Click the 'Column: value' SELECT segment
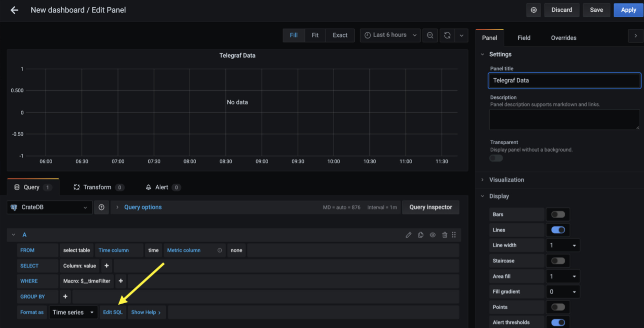 tap(80, 266)
